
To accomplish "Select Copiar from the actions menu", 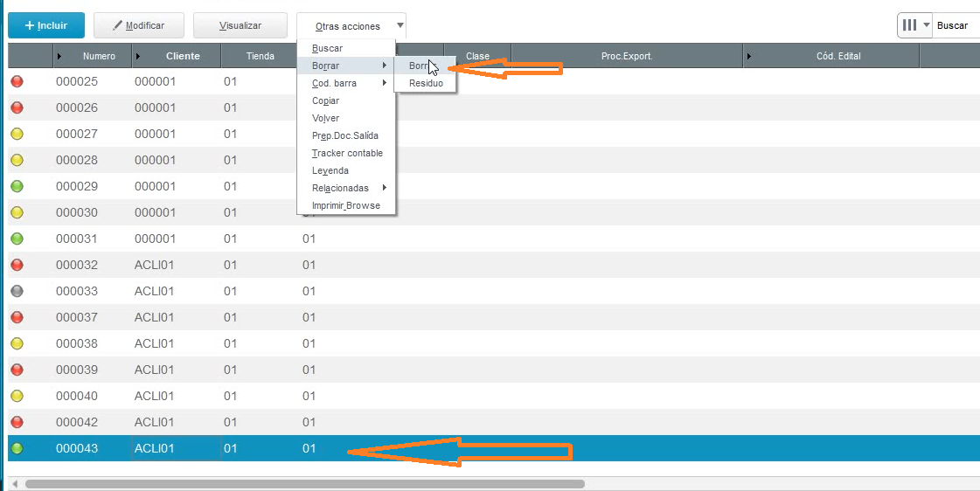I will pyautogui.click(x=325, y=100).
